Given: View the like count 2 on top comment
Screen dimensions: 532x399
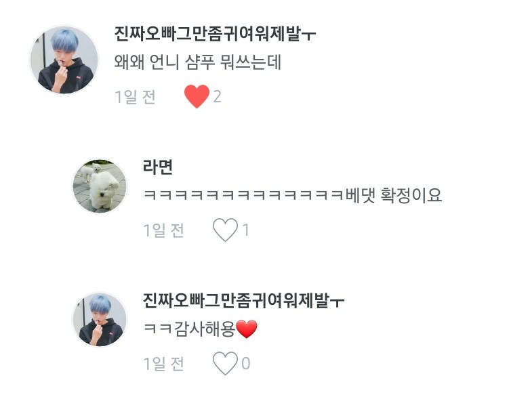Looking at the screenshot, I should [217, 97].
